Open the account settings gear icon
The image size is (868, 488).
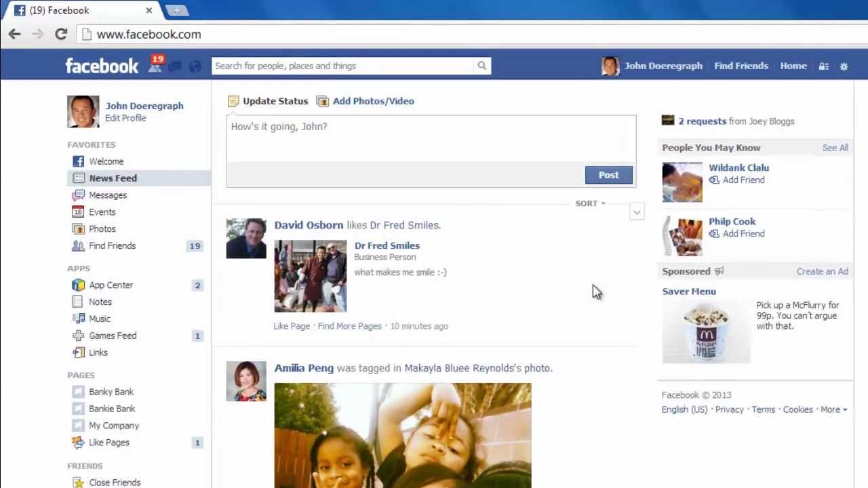844,66
